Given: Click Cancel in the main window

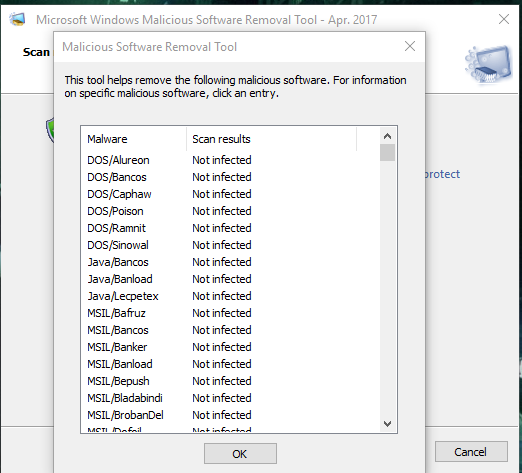Looking at the screenshot, I should coord(471,452).
